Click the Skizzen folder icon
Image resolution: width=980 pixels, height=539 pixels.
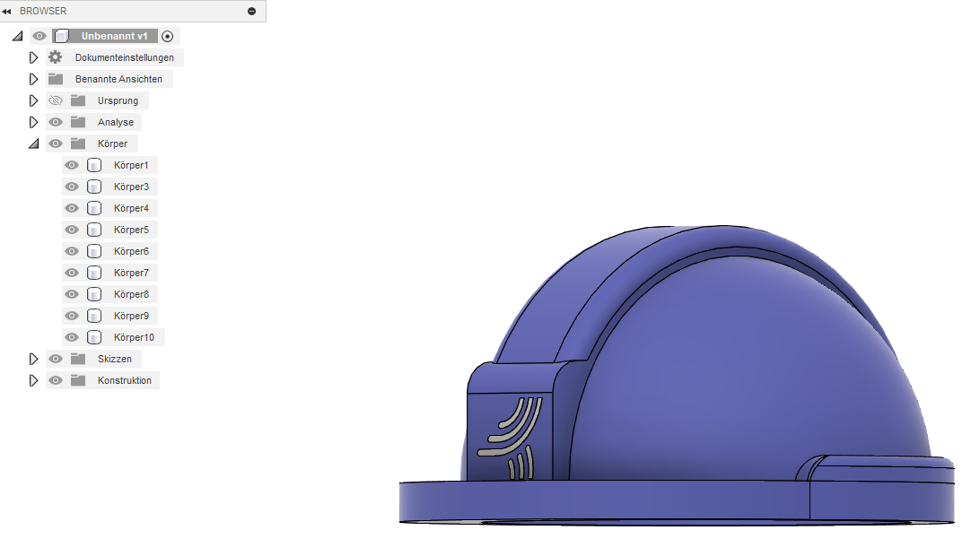click(78, 359)
